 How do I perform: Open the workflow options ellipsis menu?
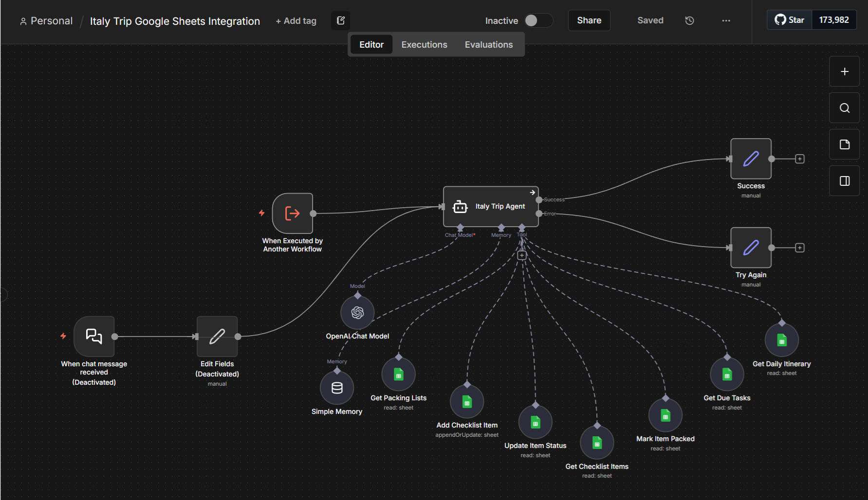pos(726,21)
